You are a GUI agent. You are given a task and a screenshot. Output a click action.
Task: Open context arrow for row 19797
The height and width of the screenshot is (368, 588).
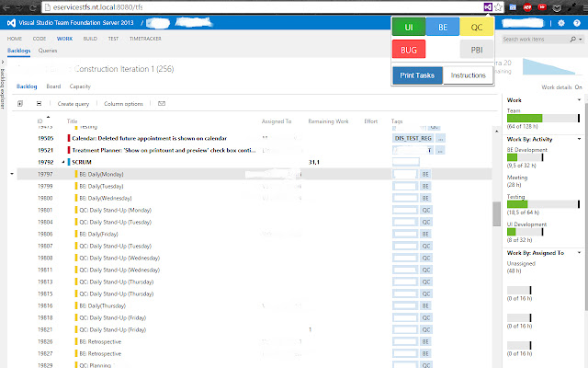(x=12, y=174)
